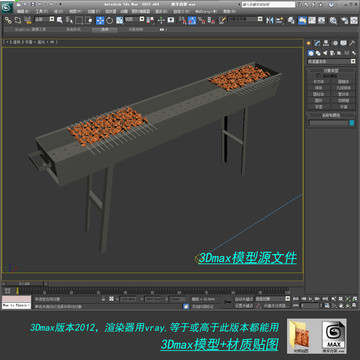Image resolution: width=360 pixels, height=360 pixels.
Task: Click the Mirror tool icon
Action: (x=269, y=20)
